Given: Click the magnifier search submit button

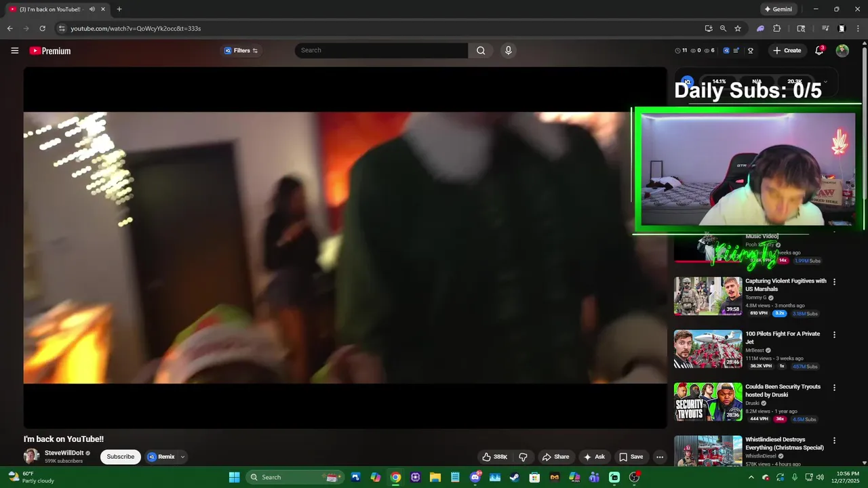Looking at the screenshot, I should (481, 50).
